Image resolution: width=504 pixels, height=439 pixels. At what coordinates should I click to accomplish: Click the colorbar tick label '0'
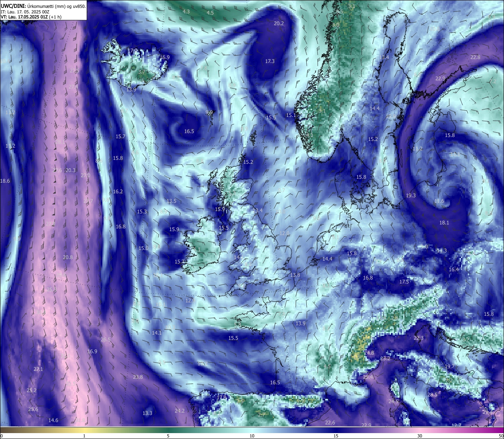pos(1,436)
